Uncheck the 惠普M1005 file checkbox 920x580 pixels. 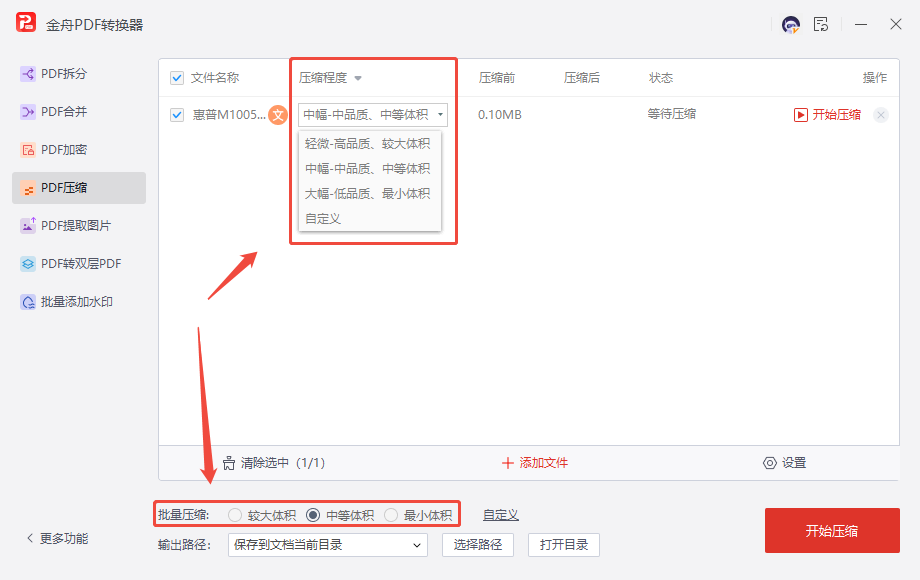point(177,115)
